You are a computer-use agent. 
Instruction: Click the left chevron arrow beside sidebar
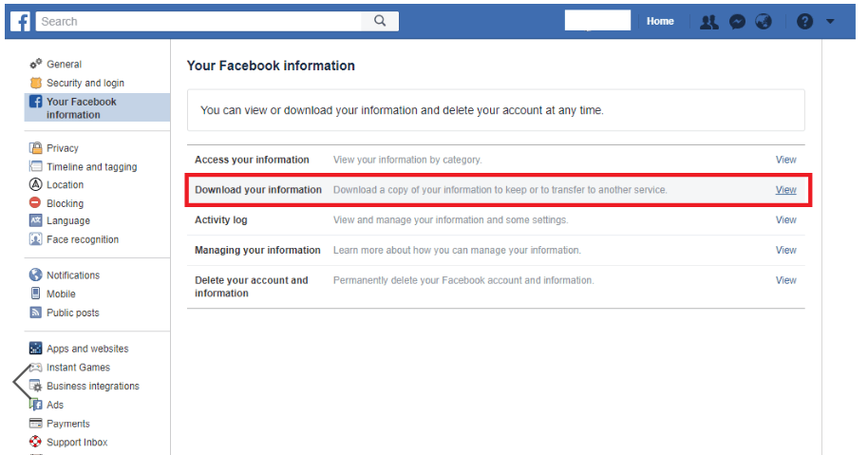(21, 382)
